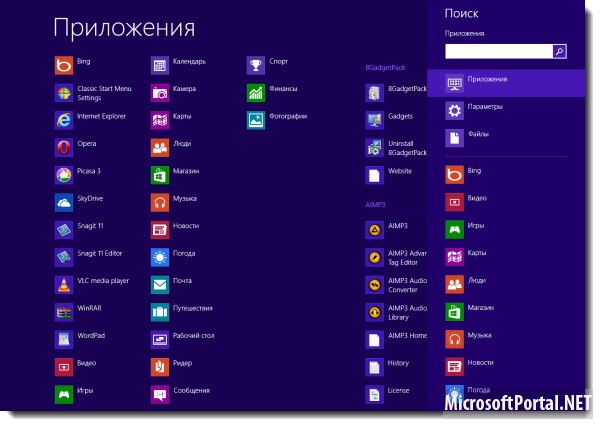
Task: Open Погода in the apps list
Action: point(173,257)
